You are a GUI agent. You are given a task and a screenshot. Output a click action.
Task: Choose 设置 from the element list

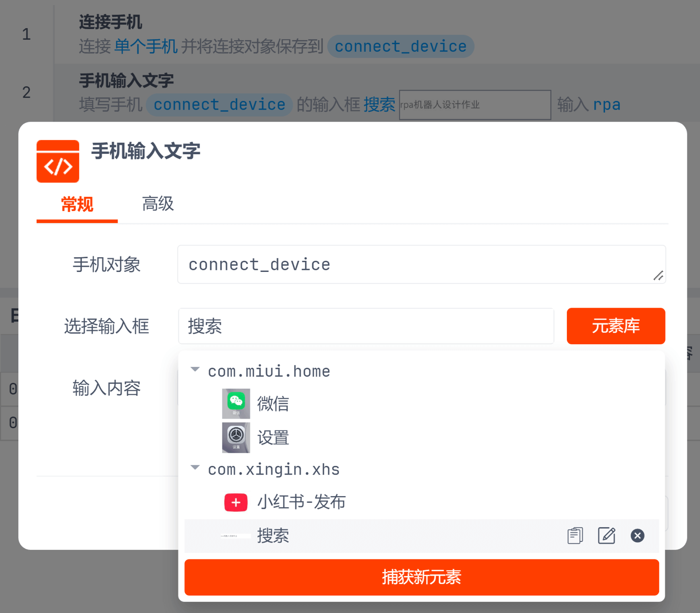point(273,438)
